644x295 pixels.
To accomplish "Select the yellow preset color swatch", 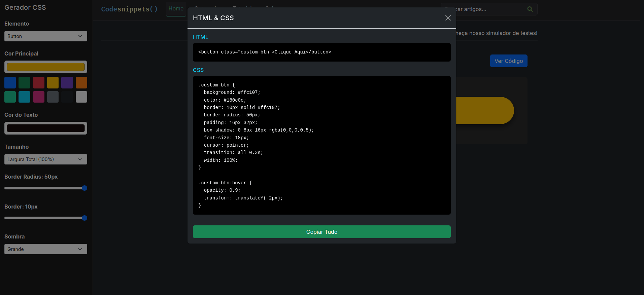I will (x=53, y=83).
